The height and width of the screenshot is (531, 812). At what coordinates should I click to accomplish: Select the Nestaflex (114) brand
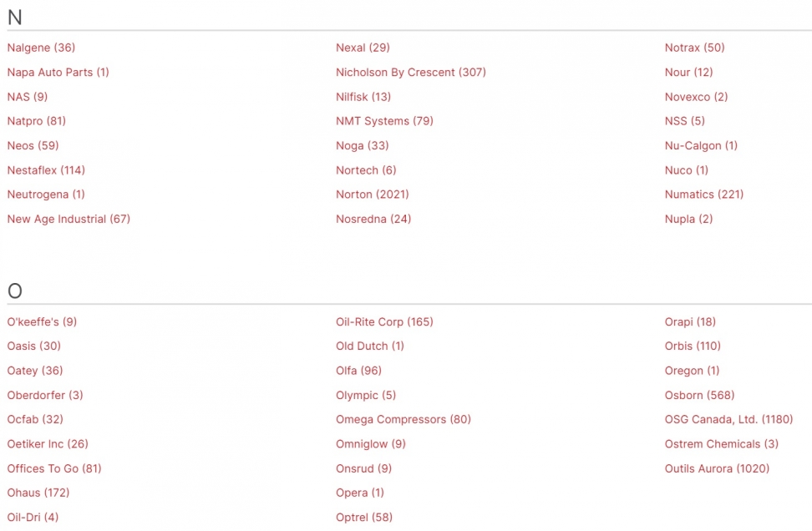coord(46,170)
